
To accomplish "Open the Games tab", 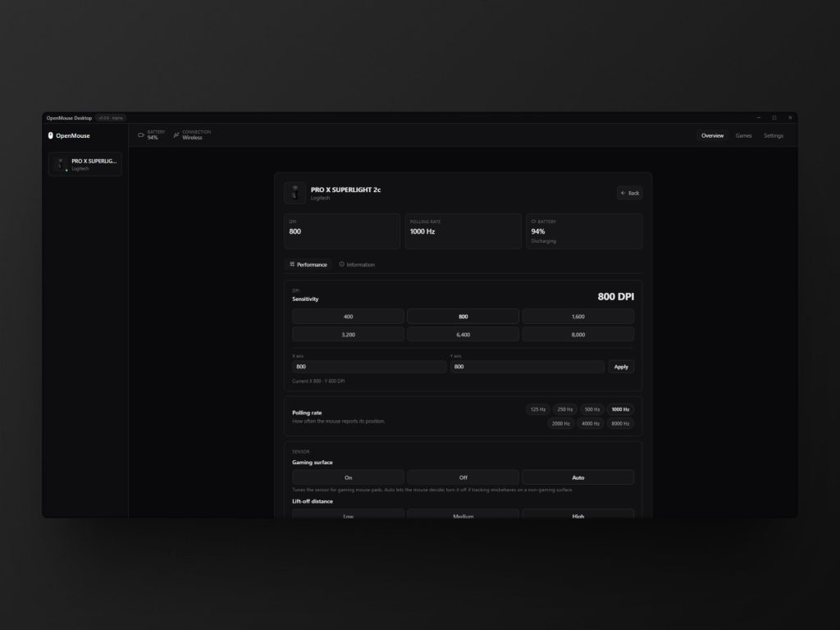I will coord(743,135).
